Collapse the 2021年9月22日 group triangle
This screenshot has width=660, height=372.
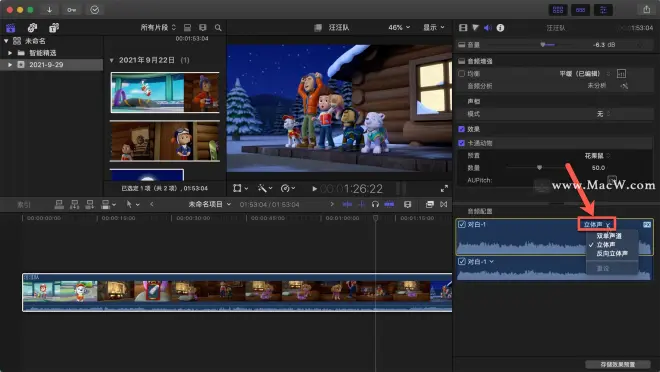tap(112, 60)
